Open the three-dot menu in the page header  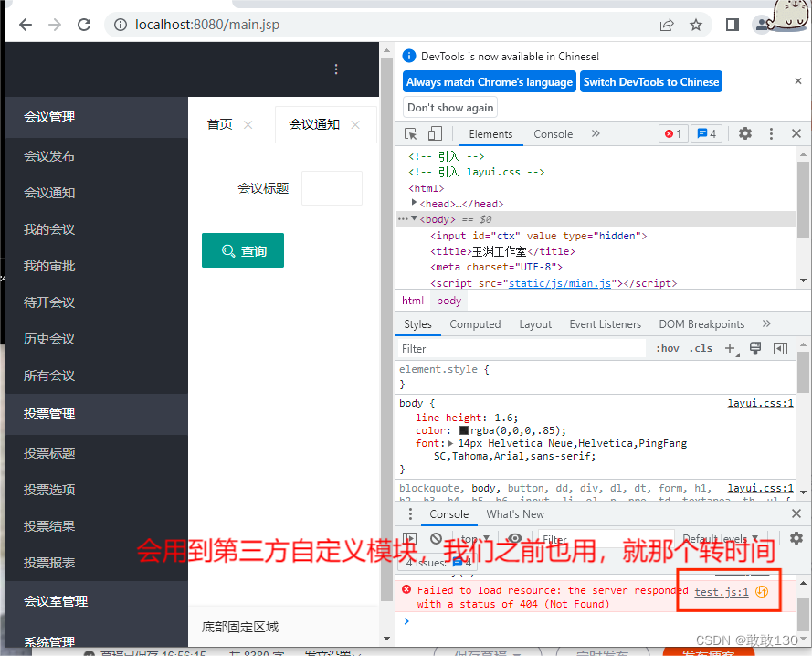(x=336, y=69)
